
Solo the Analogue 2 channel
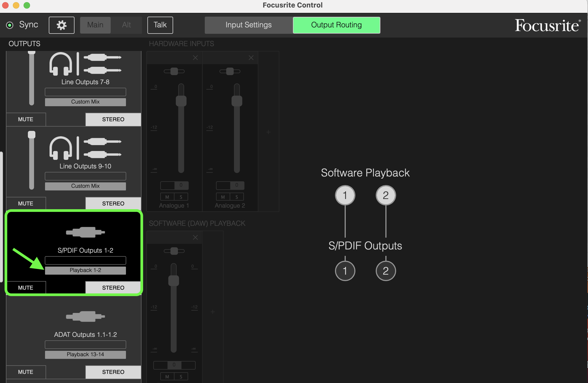click(x=237, y=197)
